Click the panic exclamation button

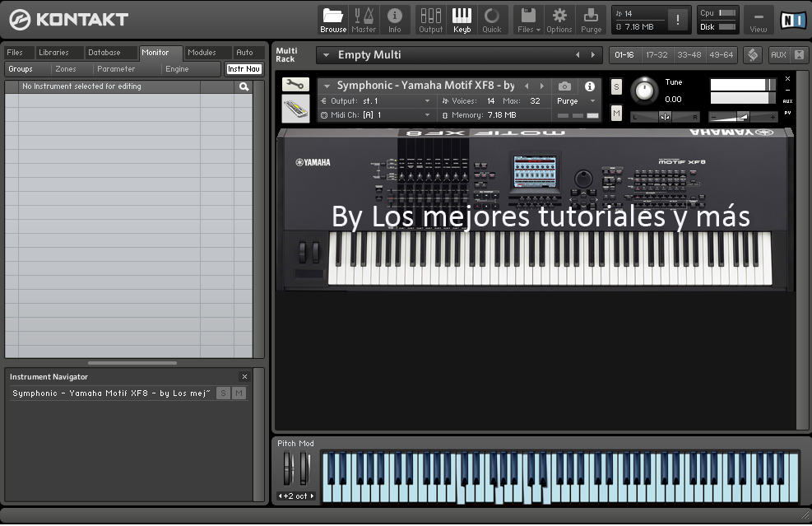point(678,21)
